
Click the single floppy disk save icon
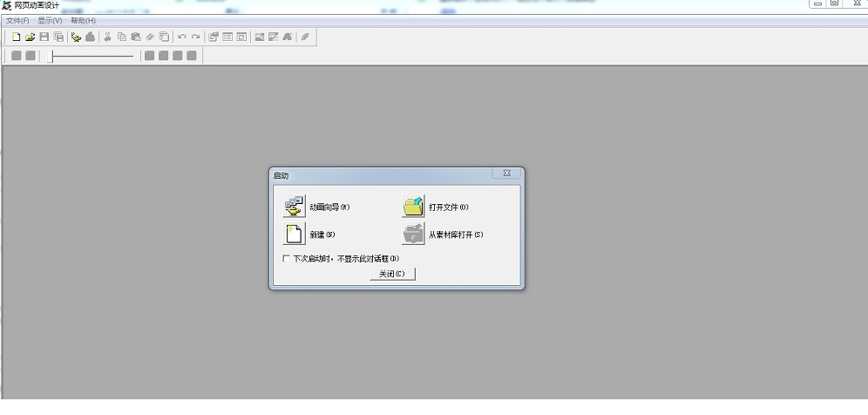pos(44,37)
